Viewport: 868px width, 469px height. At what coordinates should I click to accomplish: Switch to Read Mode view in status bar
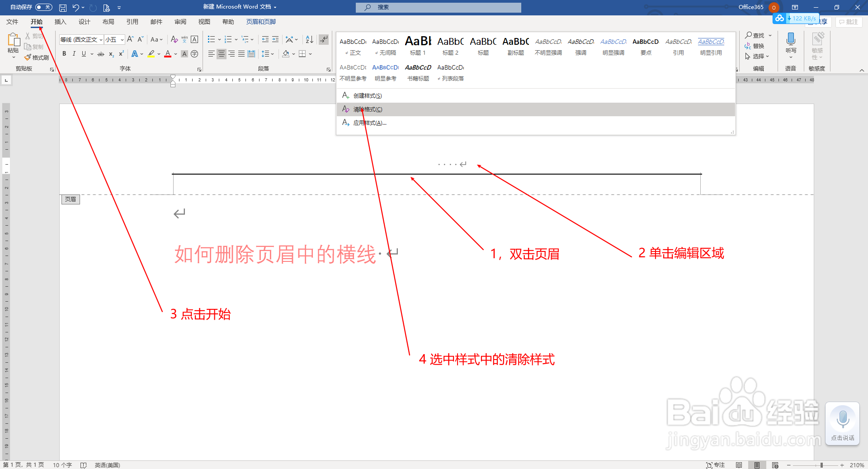pyautogui.click(x=739, y=465)
